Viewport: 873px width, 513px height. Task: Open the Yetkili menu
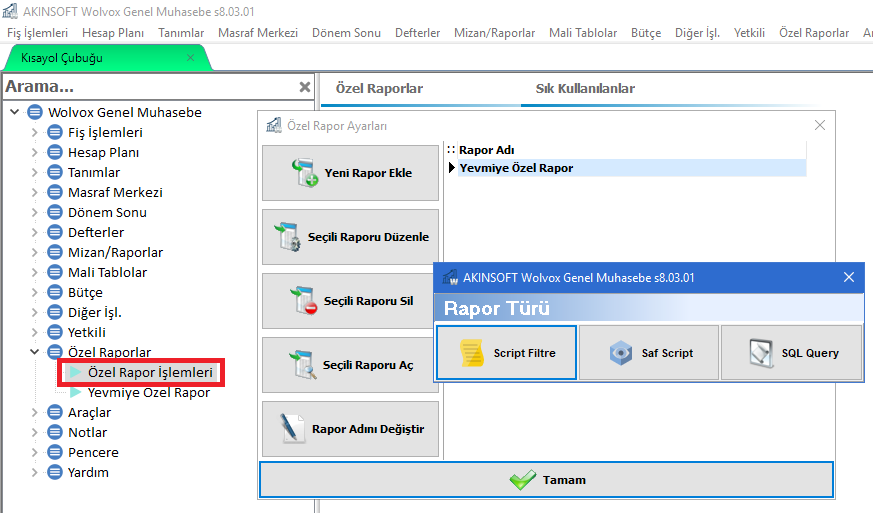click(x=749, y=33)
